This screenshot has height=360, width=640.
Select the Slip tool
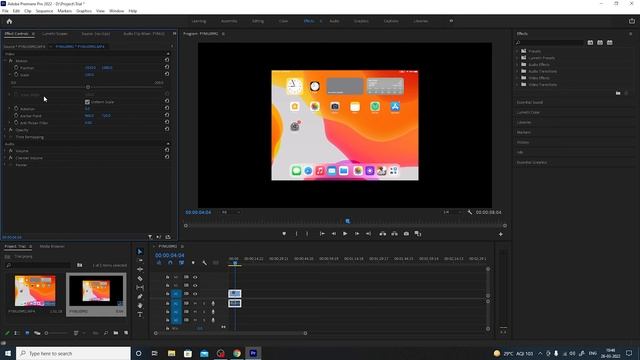click(x=140, y=288)
